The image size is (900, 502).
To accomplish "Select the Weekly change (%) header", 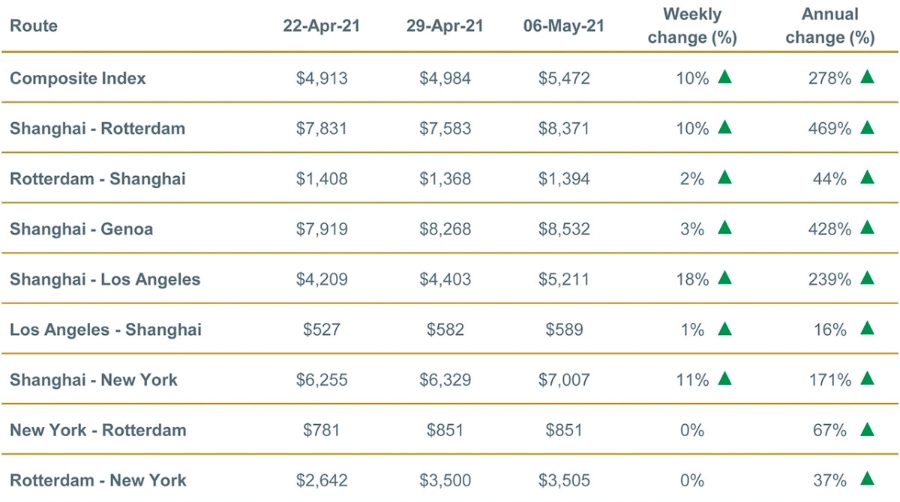I will tap(692, 26).
